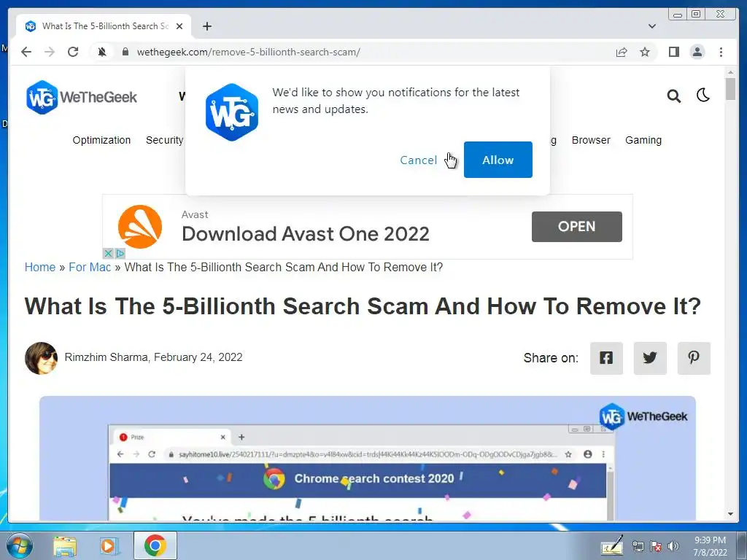Bookmark this page with the star
Screen dimensions: 747x560
tap(645, 52)
